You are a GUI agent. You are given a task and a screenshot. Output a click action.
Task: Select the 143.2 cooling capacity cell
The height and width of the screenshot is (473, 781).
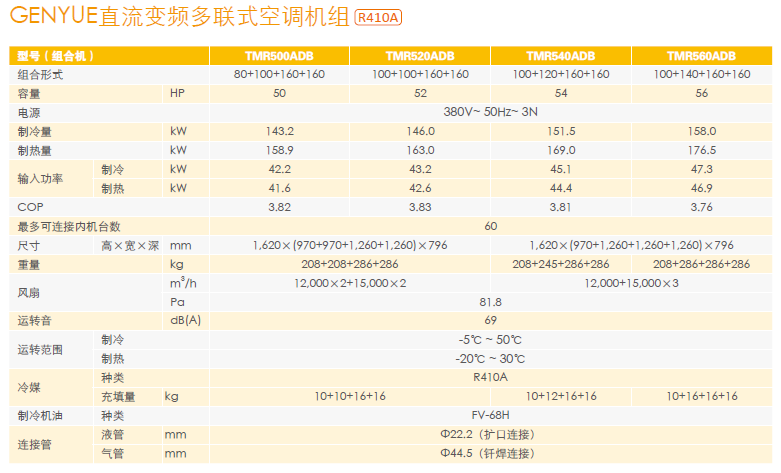[x=279, y=132]
